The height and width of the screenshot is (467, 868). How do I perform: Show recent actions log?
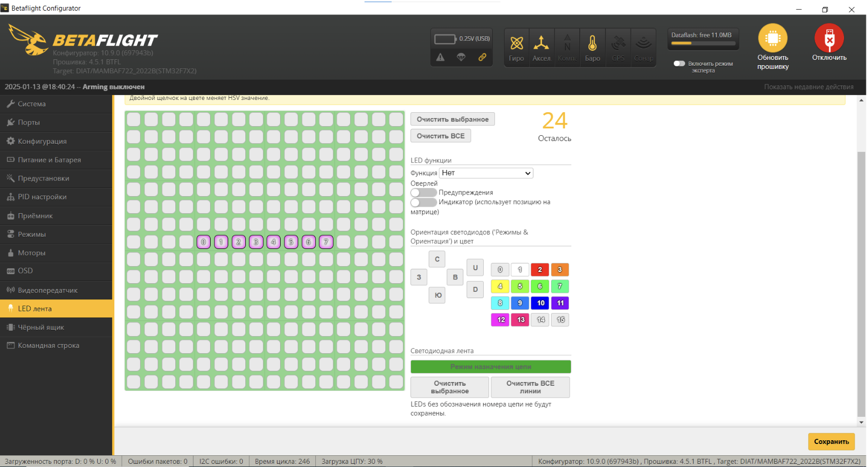click(808, 87)
